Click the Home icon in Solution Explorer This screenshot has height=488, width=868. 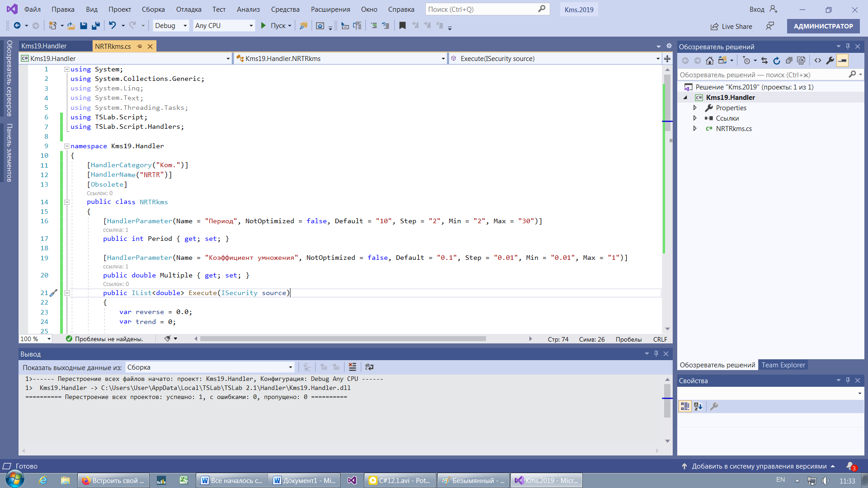(x=710, y=61)
